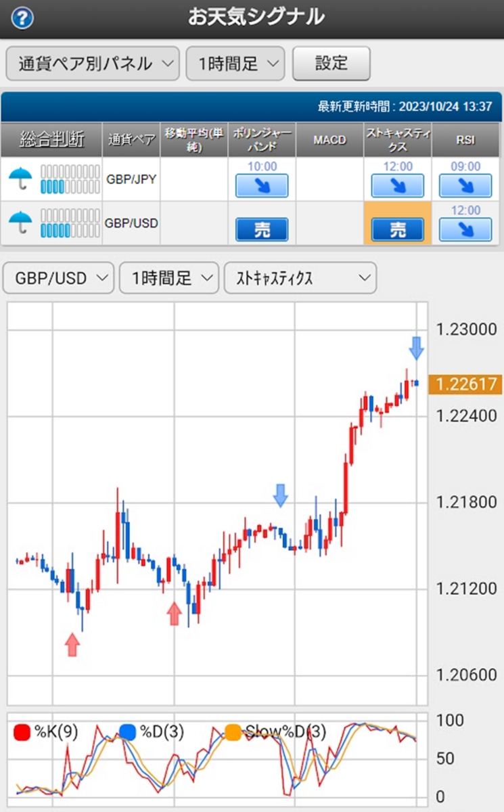The image size is (504, 812).
Task: Click the ストキャスティクス column header
Action: pos(398,139)
